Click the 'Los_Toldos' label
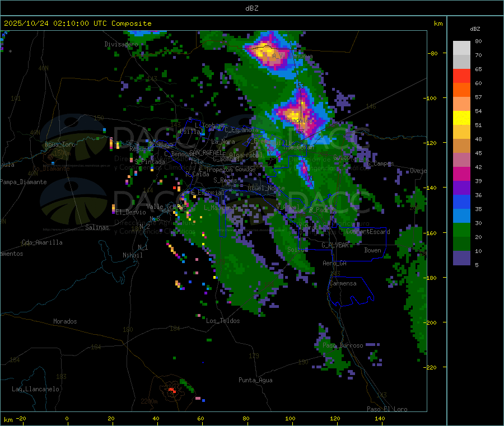Image resolution: width=504 pixels, height=426 pixels. (223, 321)
